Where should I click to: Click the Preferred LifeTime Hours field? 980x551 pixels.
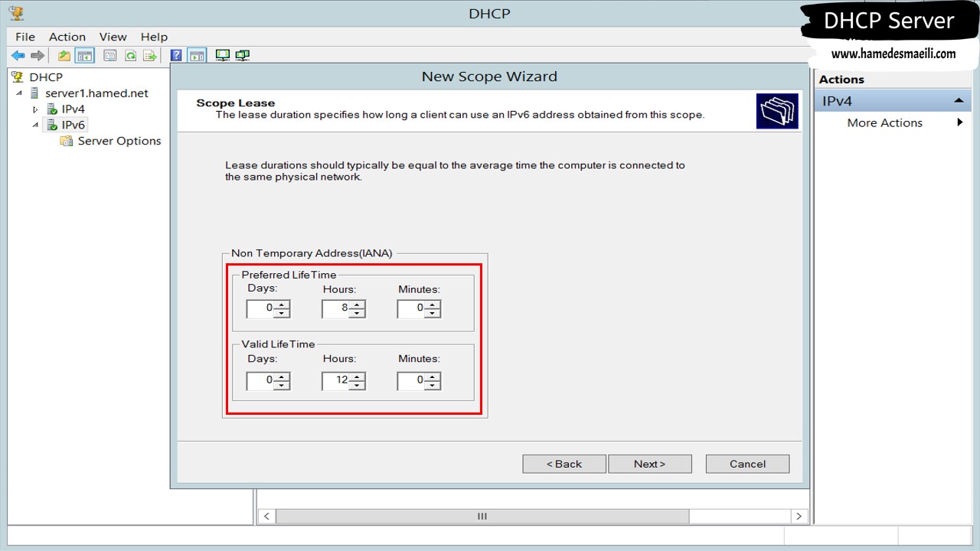335,308
